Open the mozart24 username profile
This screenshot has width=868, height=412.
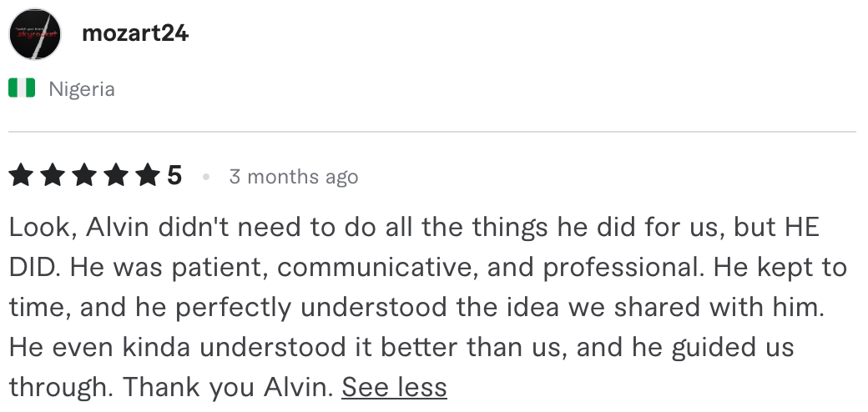135,33
